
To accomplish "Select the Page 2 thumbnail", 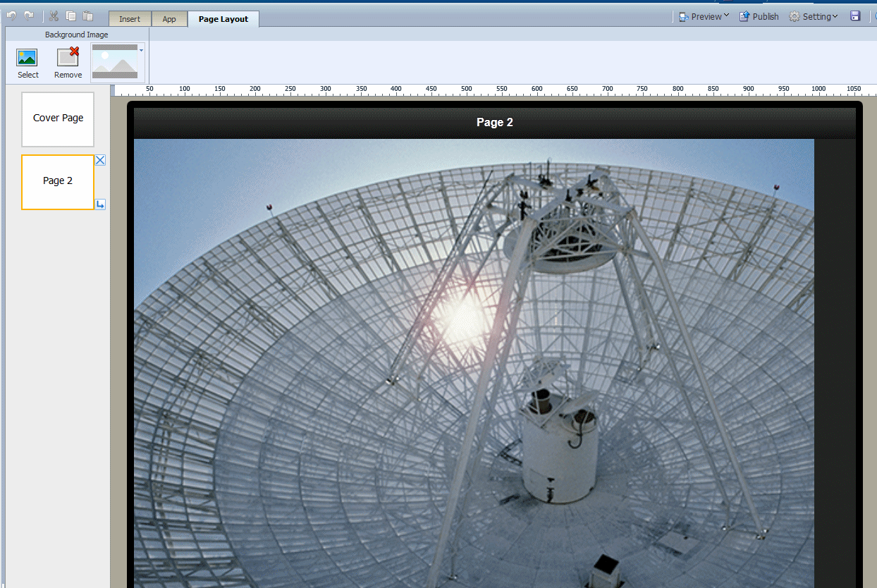I will click(x=58, y=182).
